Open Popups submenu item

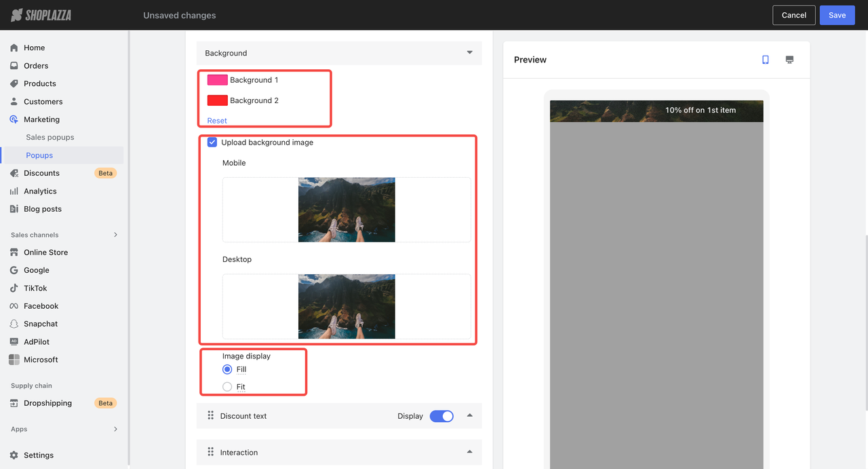39,155
